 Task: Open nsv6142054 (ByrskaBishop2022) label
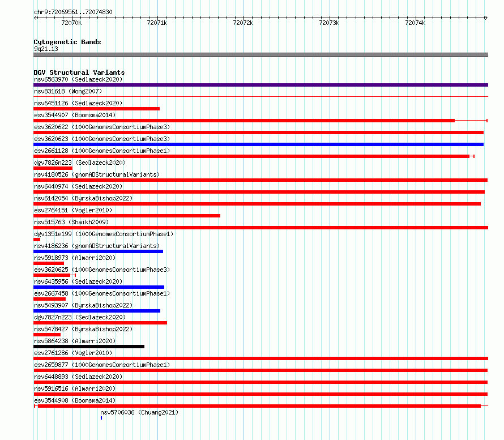click(83, 198)
